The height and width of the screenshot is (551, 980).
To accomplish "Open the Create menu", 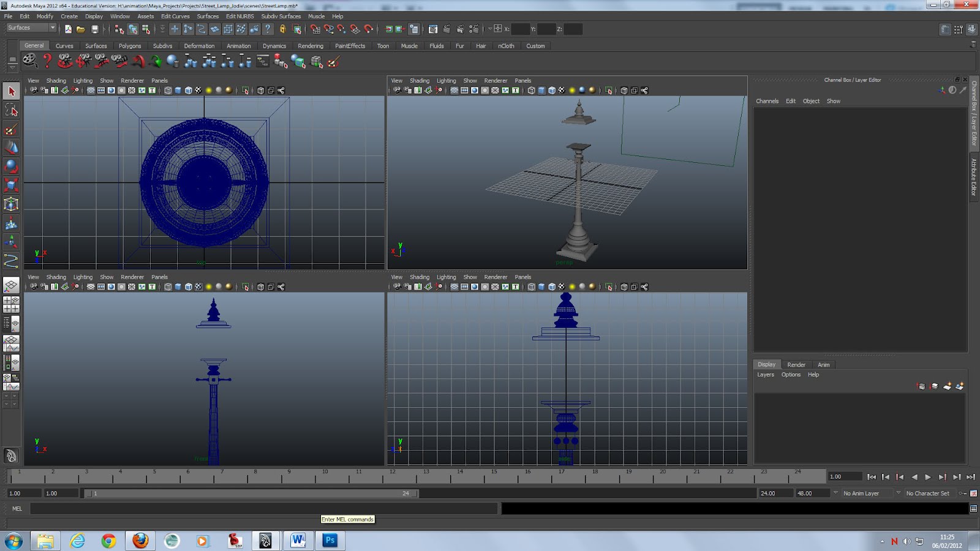I will (x=69, y=17).
